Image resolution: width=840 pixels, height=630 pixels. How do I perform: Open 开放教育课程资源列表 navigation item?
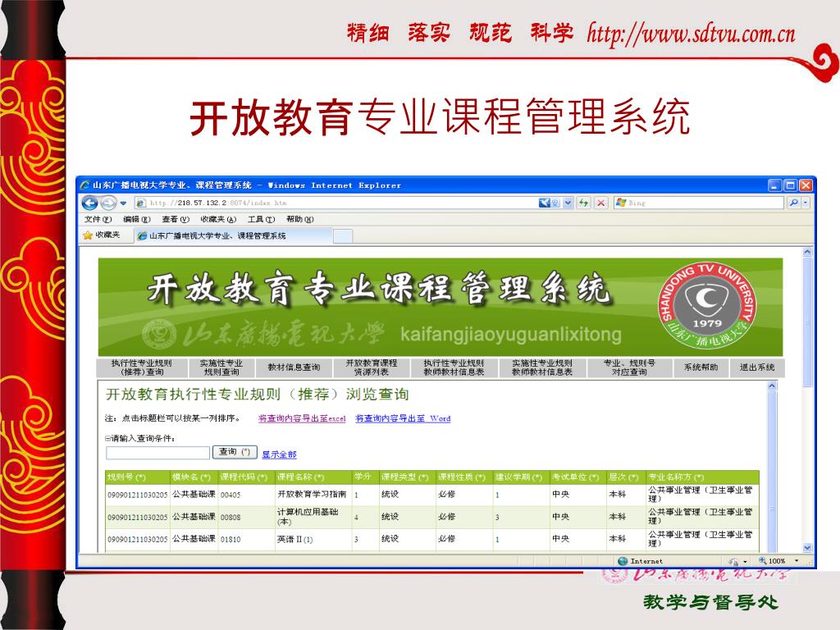[372, 367]
